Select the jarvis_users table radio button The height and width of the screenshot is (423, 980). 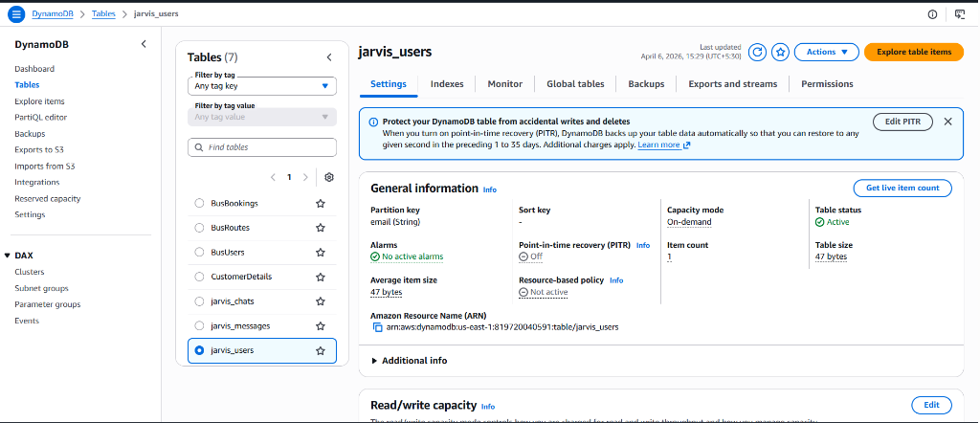pyautogui.click(x=199, y=350)
